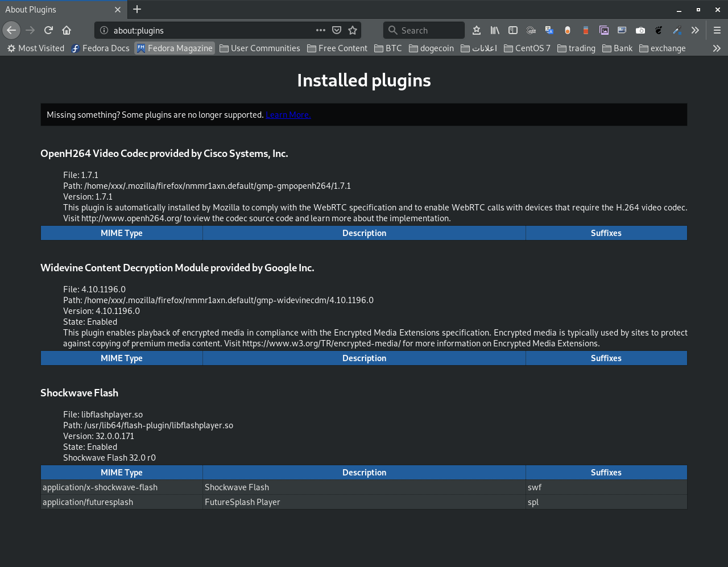The width and height of the screenshot is (728, 567).
Task: Click the GNOME foot extension icon
Action: (x=659, y=30)
